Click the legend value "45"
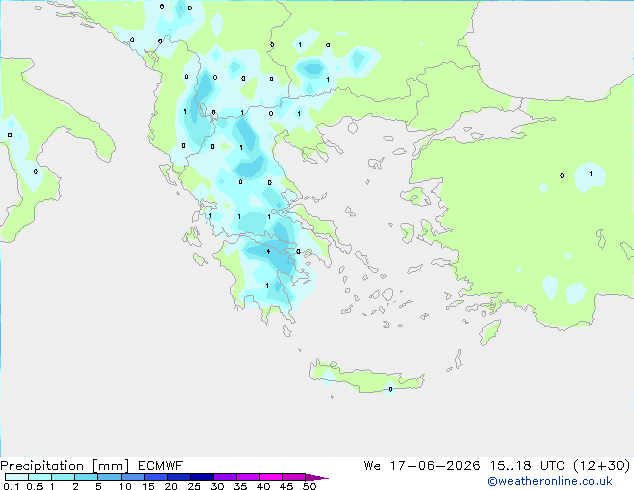Screen dimensions: 634x490 [286, 486]
